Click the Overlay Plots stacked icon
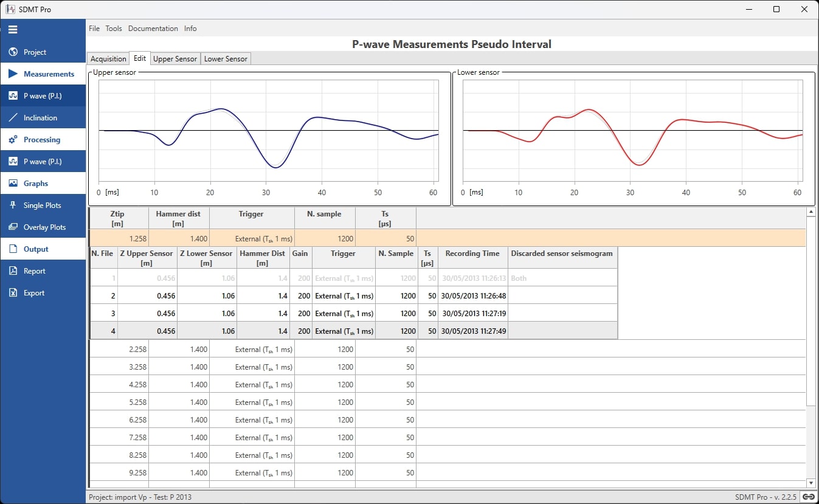The image size is (819, 504). click(13, 227)
